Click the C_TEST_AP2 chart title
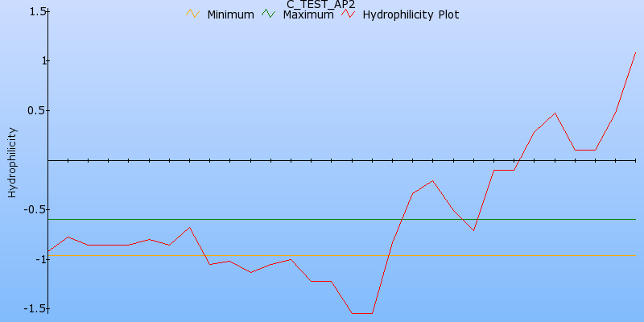The width and height of the screenshot is (644, 322). pyautogui.click(x=320, y=4)
